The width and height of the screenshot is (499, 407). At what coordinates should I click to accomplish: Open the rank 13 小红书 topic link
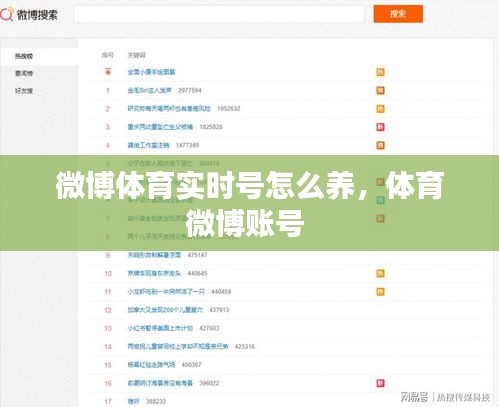coord(160,328)
